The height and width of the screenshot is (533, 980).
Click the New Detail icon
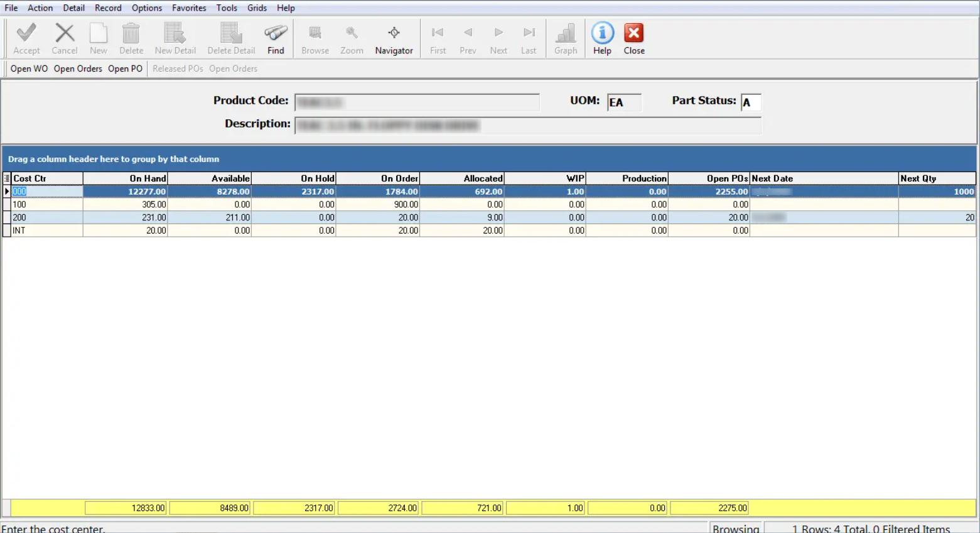[175, 33]
